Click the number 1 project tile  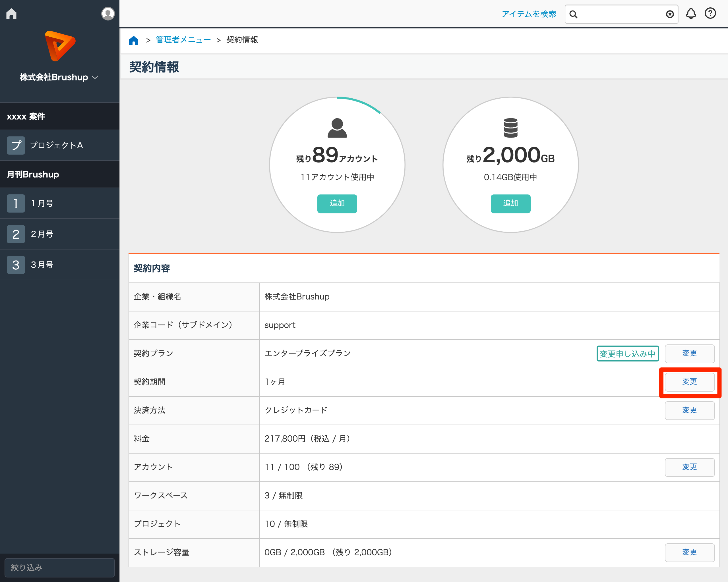tap(16, 203)
